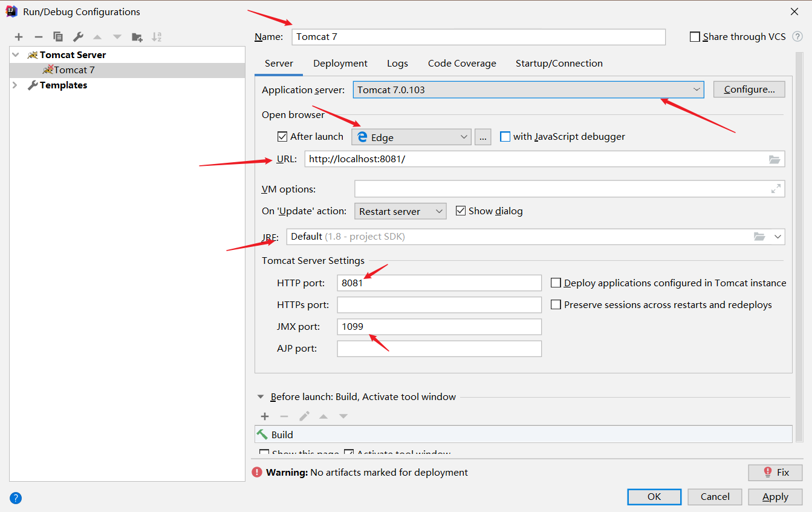Image resolution: width=812 pixels, height=512 pixels.
Task: Remove configuration with the minus icon
Action: pos(38,37)
